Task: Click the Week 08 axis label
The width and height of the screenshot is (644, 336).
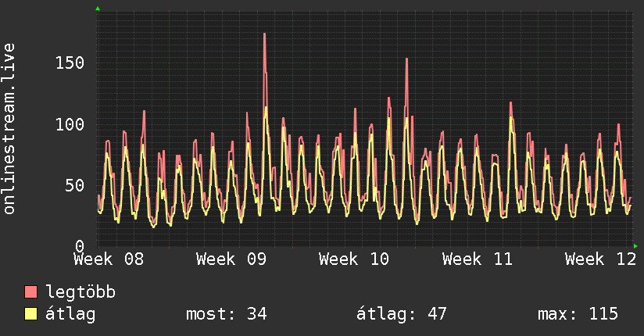Action: tap(109, 259)
